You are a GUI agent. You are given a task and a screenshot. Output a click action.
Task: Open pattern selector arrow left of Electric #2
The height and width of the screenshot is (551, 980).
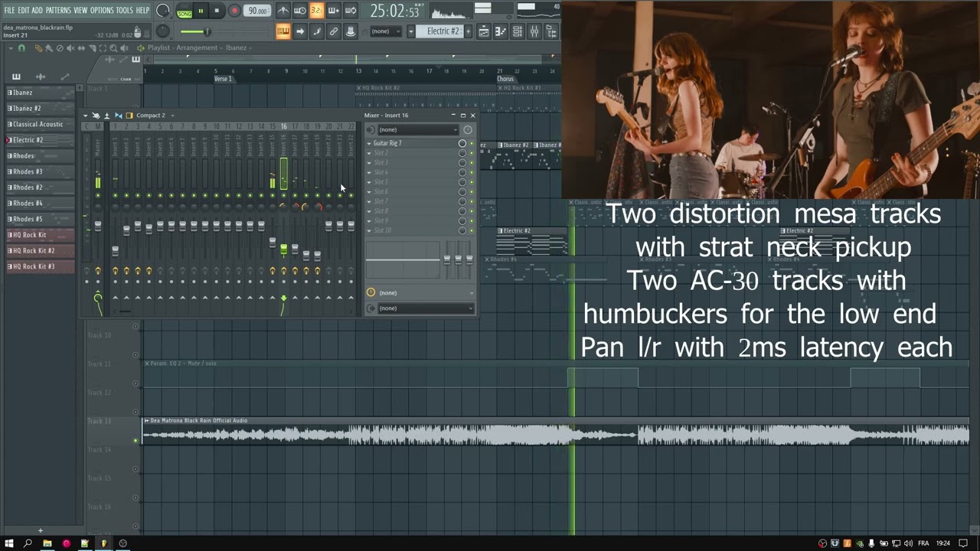click(x=410, y=31)
